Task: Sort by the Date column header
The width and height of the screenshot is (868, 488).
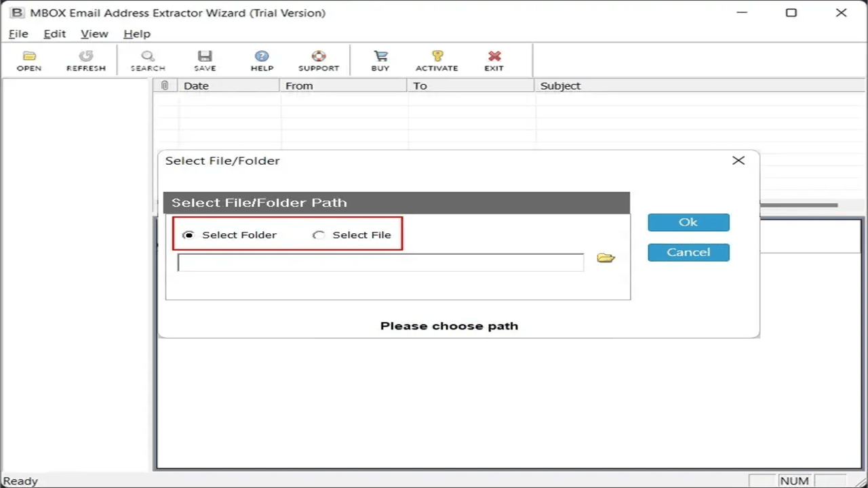Action: [228, 85]
